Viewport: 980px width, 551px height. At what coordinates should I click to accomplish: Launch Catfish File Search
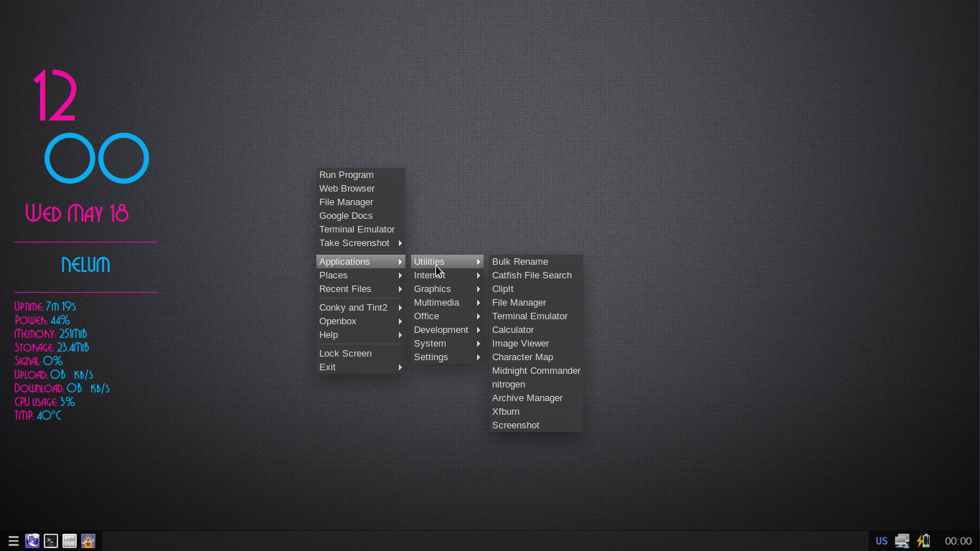532,275
